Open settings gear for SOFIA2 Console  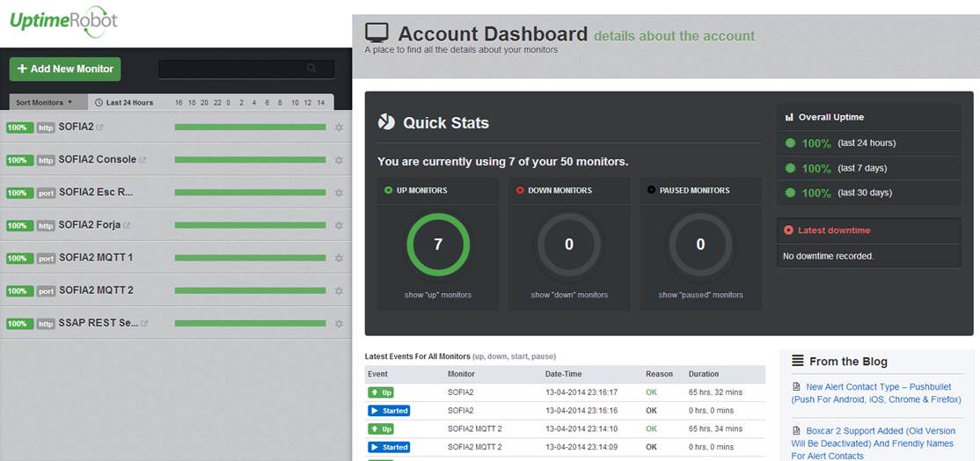[339, 160]
